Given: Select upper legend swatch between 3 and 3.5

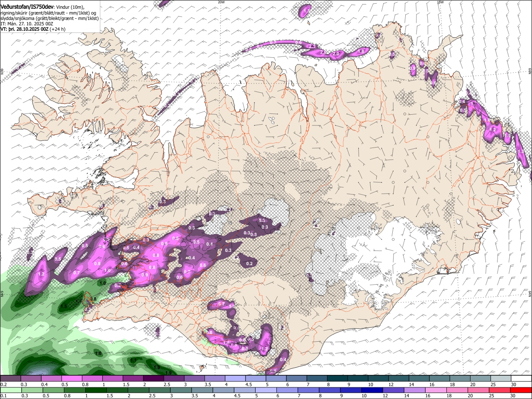Looking at the screenshot, I should tap(194, 378).
